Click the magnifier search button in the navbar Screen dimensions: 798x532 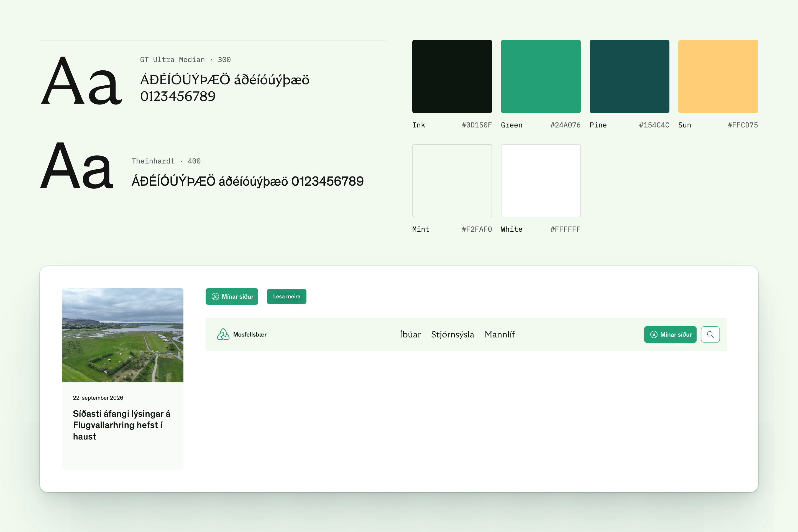(710, 334)
